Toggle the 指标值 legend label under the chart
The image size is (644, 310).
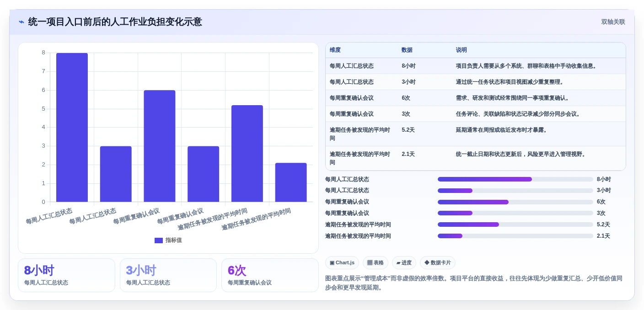[x=174, y=241]
